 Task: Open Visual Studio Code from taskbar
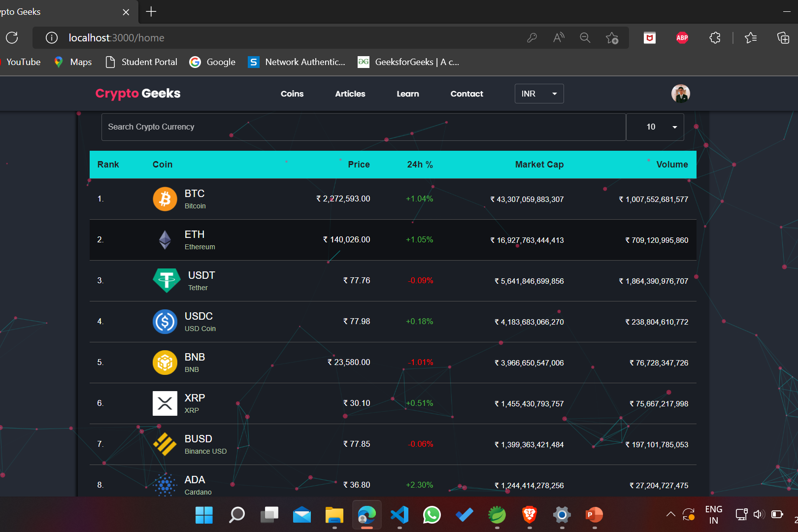[399, 515]
